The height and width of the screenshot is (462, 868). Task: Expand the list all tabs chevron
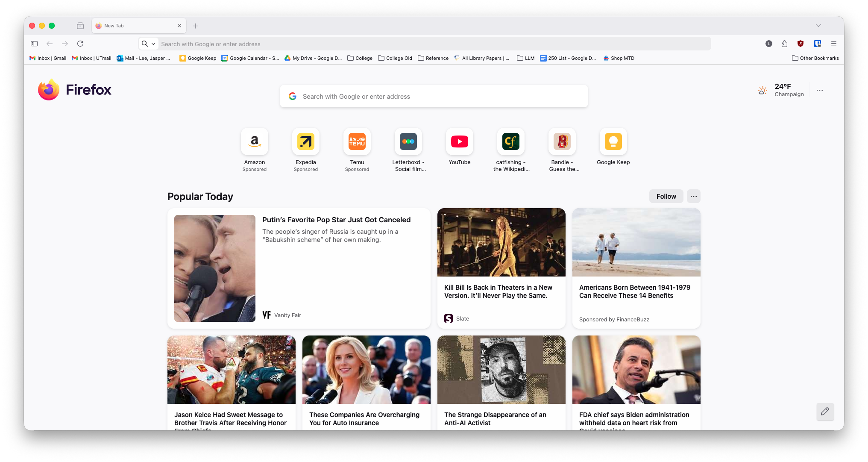click(818, 26)
